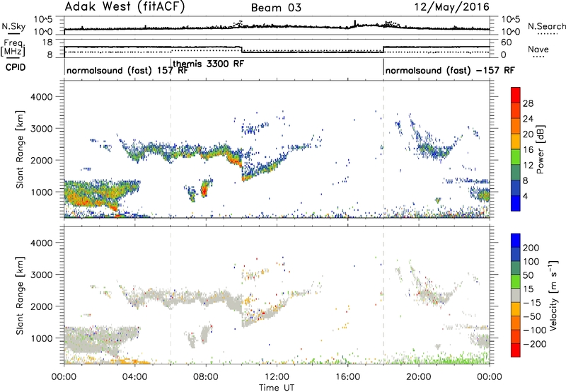Click the 'Freq. [MHz]' axis label
Image resolution: width=566 pixels, height=392 pixels.
point(13,47)
